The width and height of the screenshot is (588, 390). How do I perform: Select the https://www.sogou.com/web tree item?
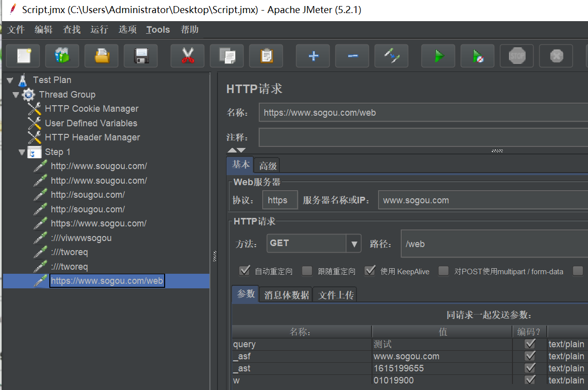coord(107,281)
